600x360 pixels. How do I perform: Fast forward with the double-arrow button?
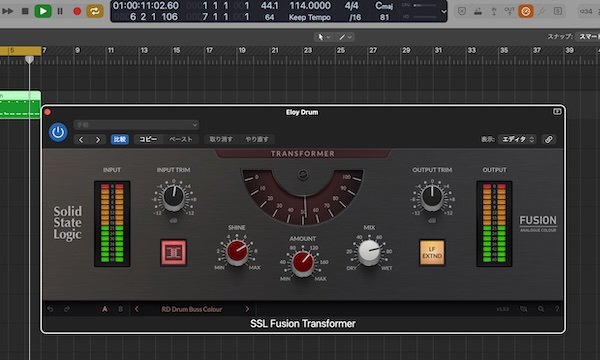coord(8,11)
